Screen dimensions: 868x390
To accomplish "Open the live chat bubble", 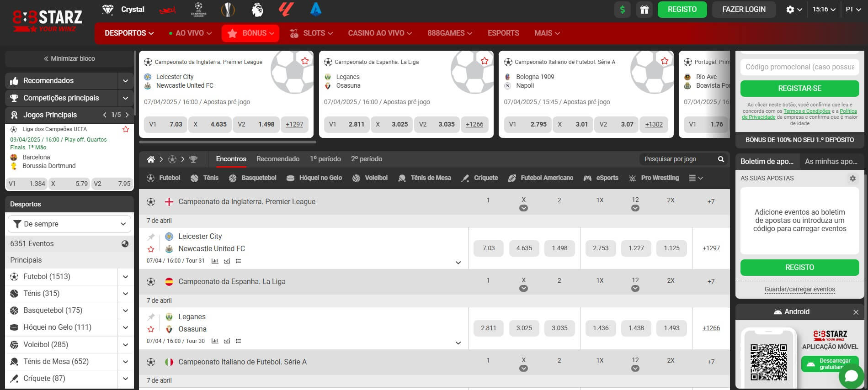I will (x=851, y=376).
